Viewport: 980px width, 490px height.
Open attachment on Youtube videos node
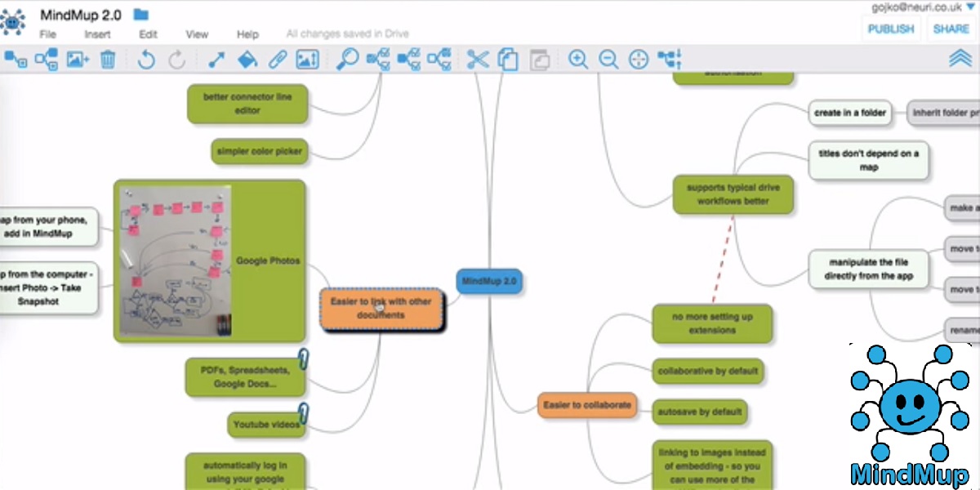(304, 412)
